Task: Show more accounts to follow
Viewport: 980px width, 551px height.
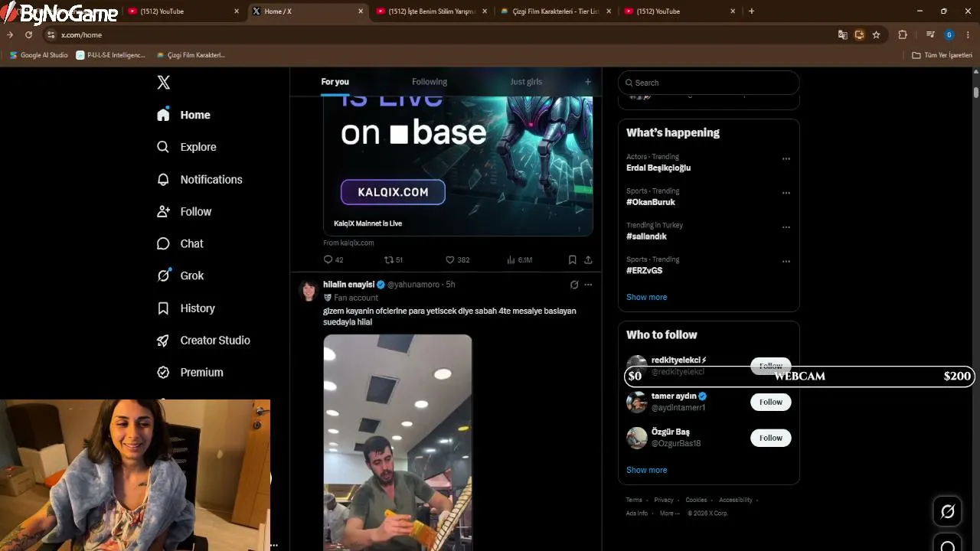Action: (646, 470)
